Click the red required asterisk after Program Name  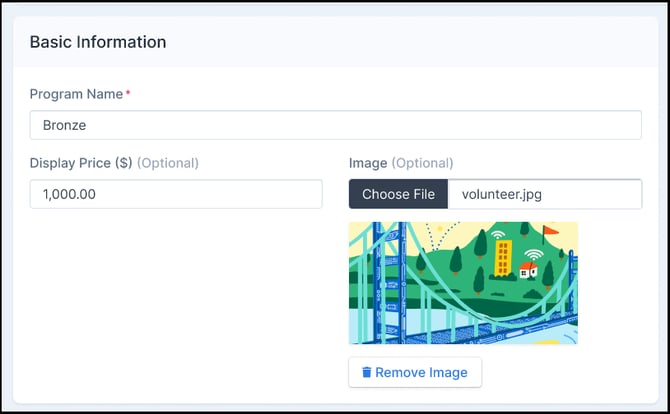[128, 91]
